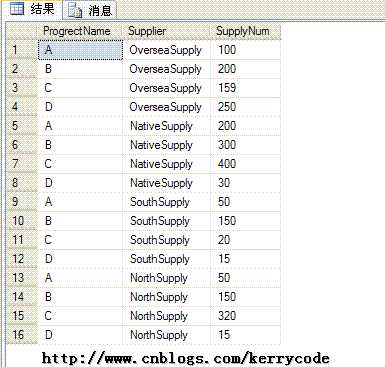Click the SupplyNum value '250'
This screenshot has height=367, width=385.
246,107
